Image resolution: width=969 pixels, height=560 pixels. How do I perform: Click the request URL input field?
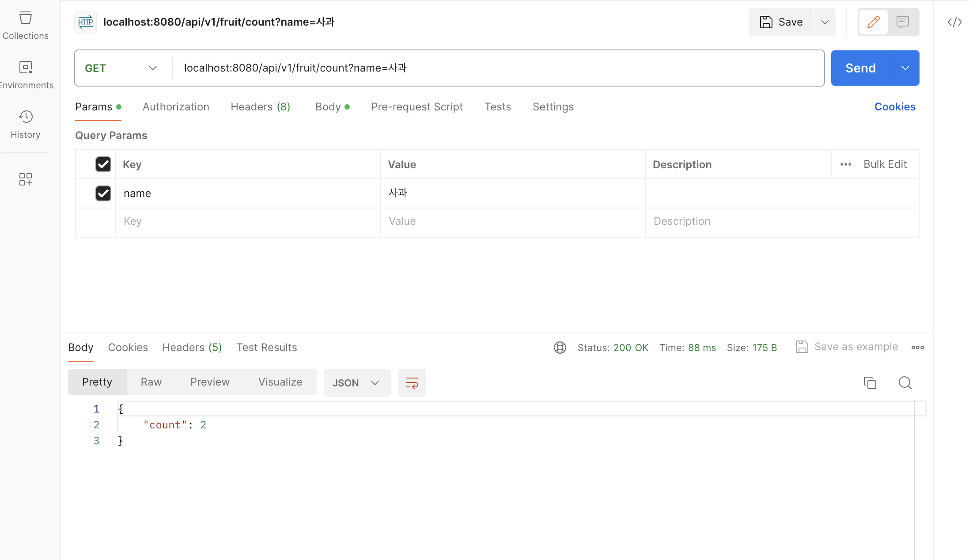495,68
